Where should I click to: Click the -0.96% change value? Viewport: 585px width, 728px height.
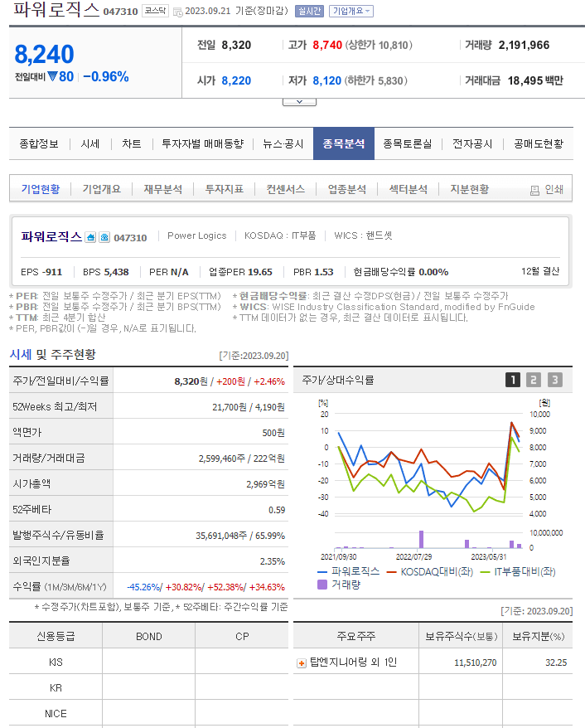click(106, 76)
